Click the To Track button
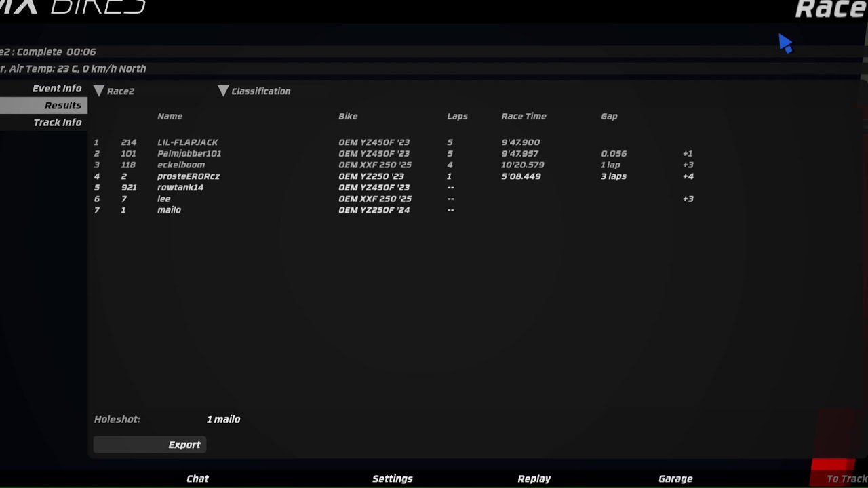The height and width of the screenshot is (488, 868). pos(846,479)
